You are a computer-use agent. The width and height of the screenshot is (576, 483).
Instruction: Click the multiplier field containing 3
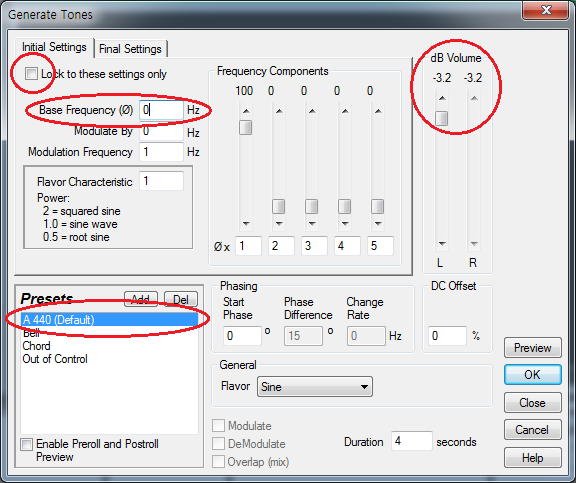point(314,246)
